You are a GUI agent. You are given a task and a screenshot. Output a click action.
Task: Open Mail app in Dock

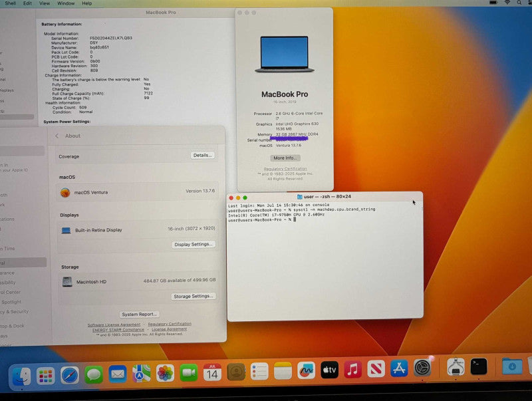(118, 374)
